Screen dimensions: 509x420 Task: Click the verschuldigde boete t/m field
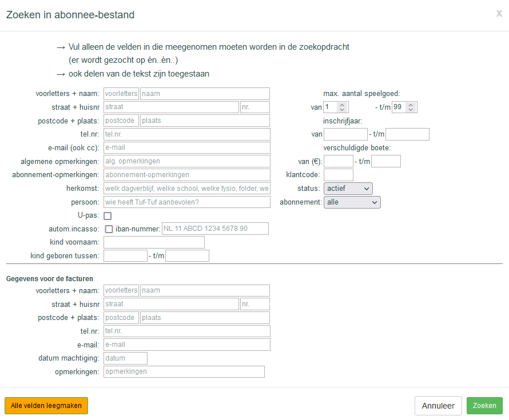pos(386,161)
